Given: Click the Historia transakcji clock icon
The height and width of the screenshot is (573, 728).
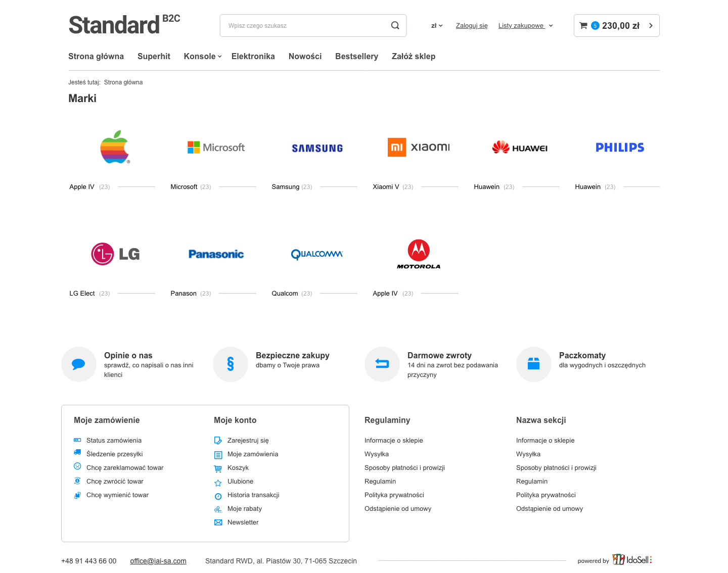Looking at the screenshot, I should [x=218, y=496].
